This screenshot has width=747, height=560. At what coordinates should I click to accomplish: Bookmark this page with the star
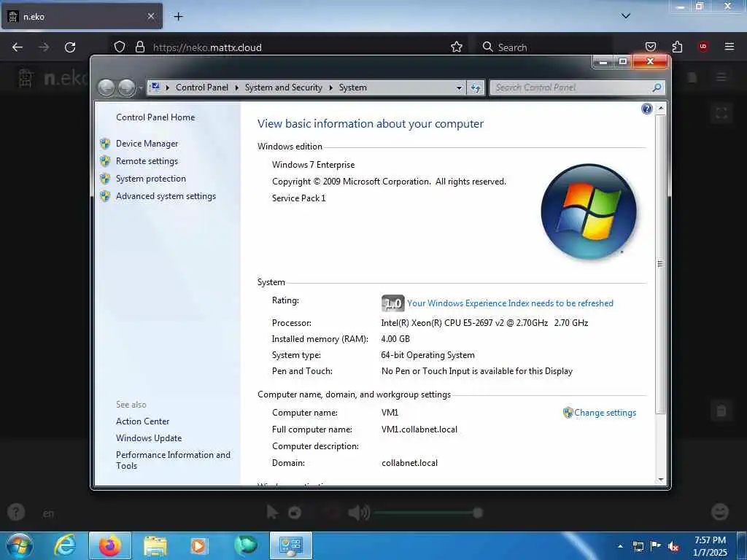point(457,47)
